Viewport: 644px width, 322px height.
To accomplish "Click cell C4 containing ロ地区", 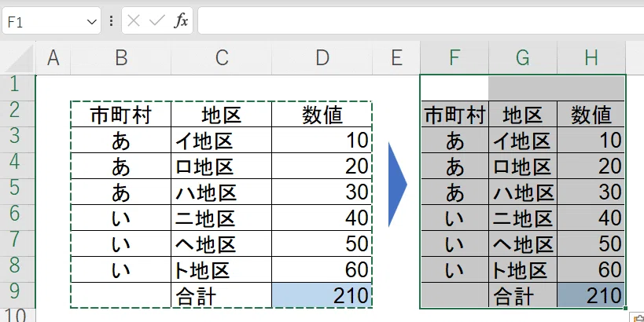I will point(222,166).
